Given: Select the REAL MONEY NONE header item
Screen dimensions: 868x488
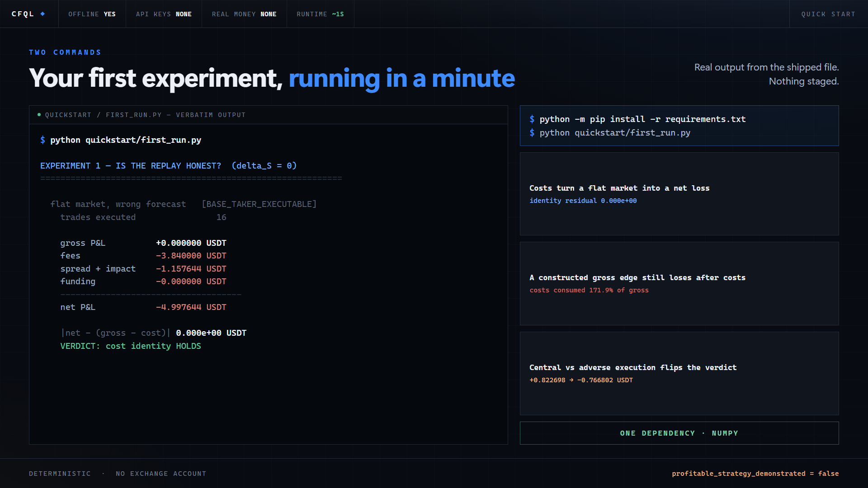Looking at the screenshot, I should pos(244,14).
